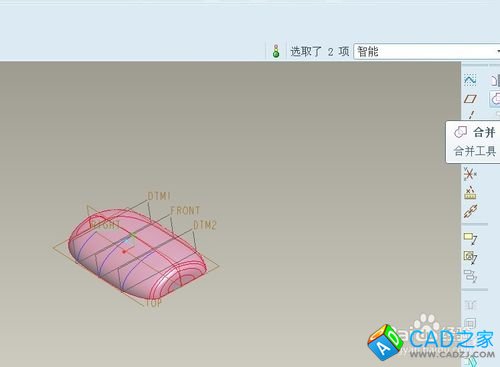Select the datum Plane tool icon
This screenshot has height=367, width=500.
click(470, 99)
